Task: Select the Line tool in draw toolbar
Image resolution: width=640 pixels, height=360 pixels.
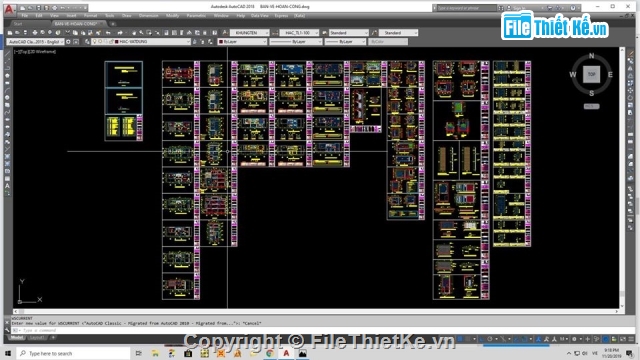Action: (x=7, y=53)
